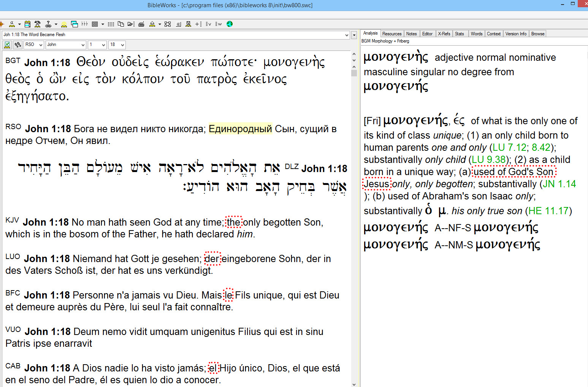Click the lines with 'v' icon

[x=208, y=24]
